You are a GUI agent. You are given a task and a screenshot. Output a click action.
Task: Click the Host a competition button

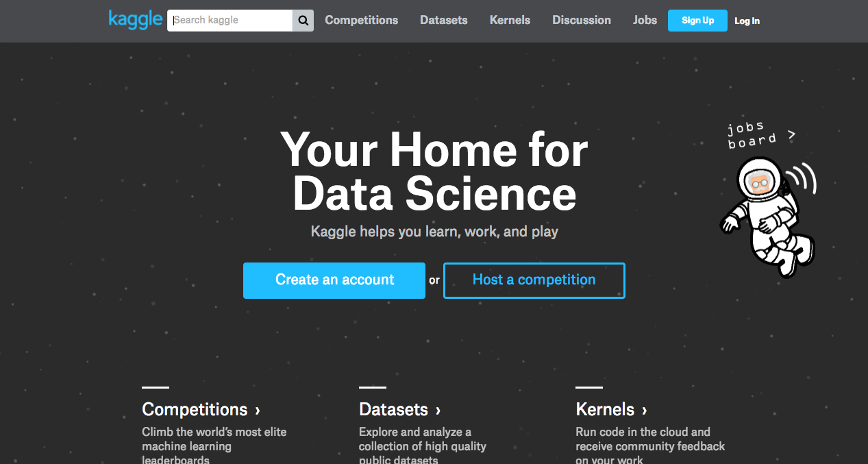(x=534, y=280)
